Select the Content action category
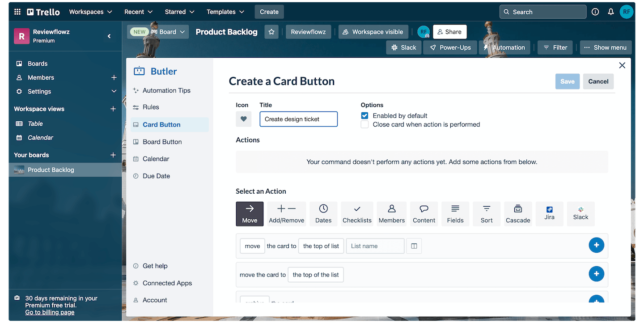The image size is (644, 323). coord(424,214)
